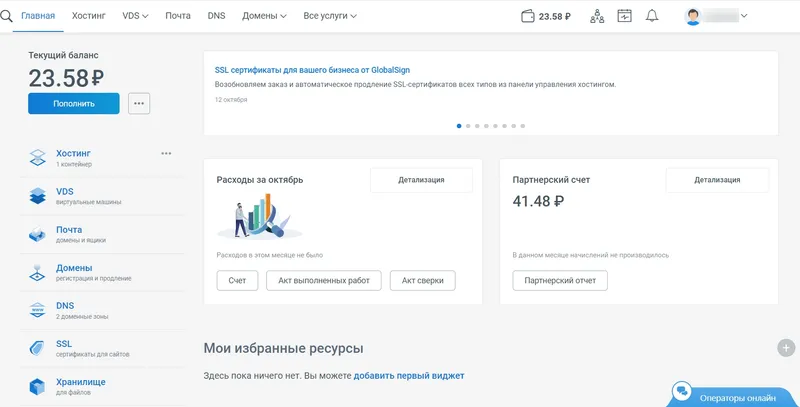Click the '12 октября' news date

[x=231, y=100]
